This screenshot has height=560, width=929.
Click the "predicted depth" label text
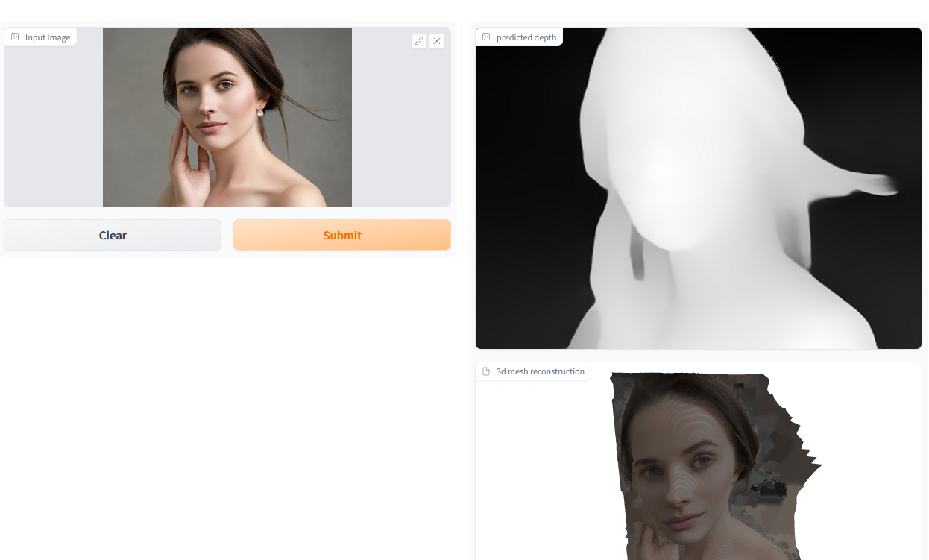[526, 37]
